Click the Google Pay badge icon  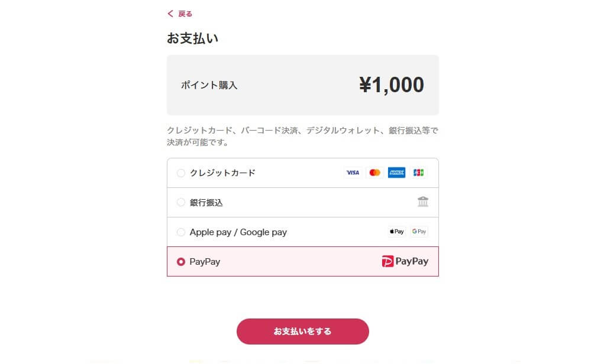point(419,232)
